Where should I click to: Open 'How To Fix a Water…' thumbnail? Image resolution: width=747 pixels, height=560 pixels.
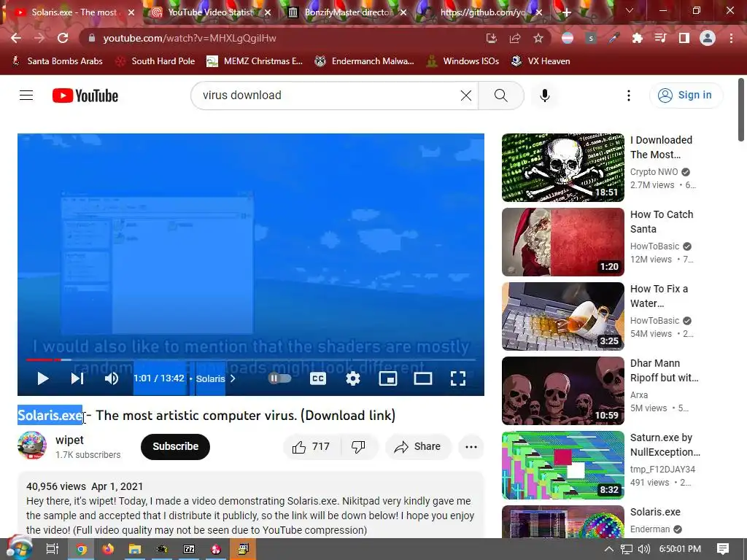(563, 316)
